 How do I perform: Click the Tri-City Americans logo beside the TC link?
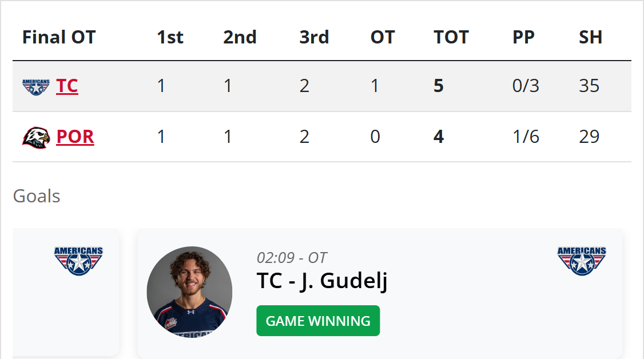point(36,86)
